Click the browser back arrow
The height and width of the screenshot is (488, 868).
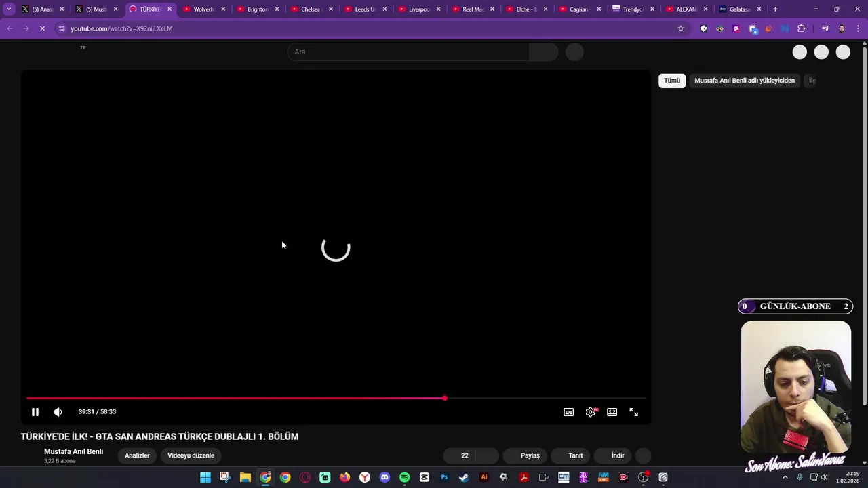point(9,28)
